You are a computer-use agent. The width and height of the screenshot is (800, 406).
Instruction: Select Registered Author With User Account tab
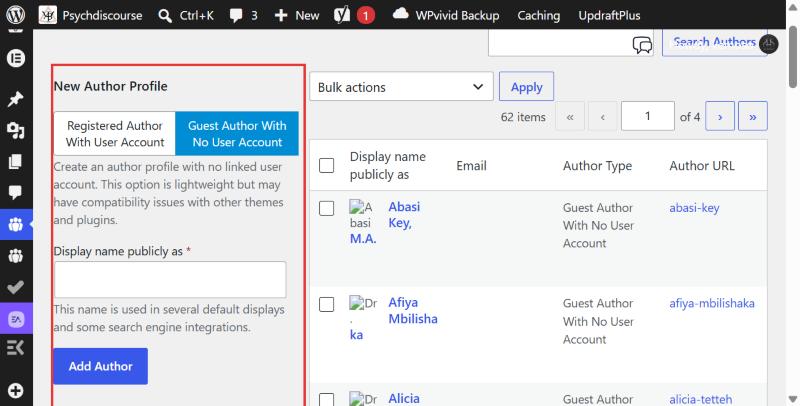[x=115, y=134]
